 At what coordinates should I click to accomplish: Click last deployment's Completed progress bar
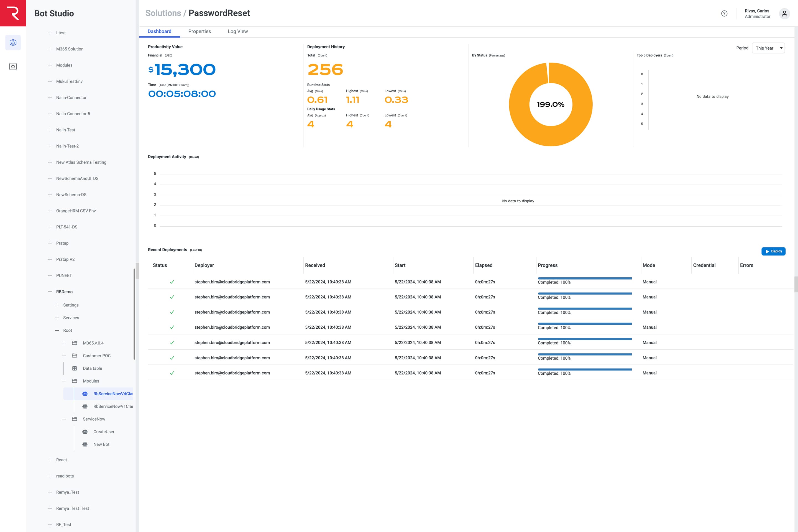(585, 369)
